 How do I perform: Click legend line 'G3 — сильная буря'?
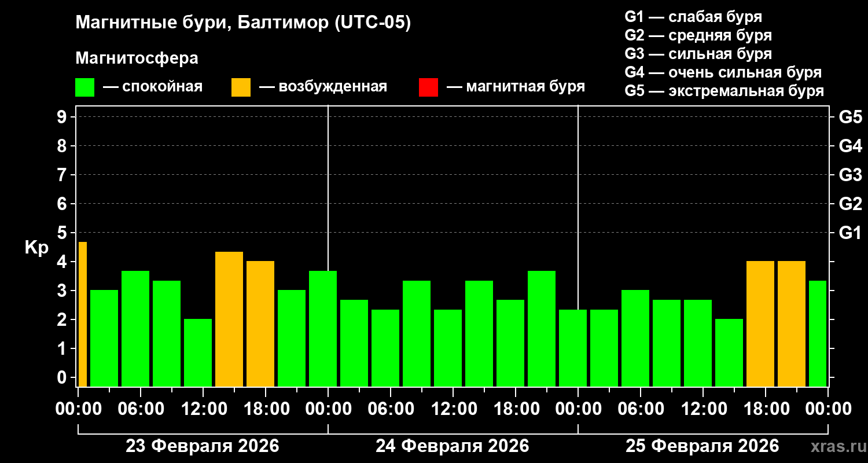tap(698, 54)
